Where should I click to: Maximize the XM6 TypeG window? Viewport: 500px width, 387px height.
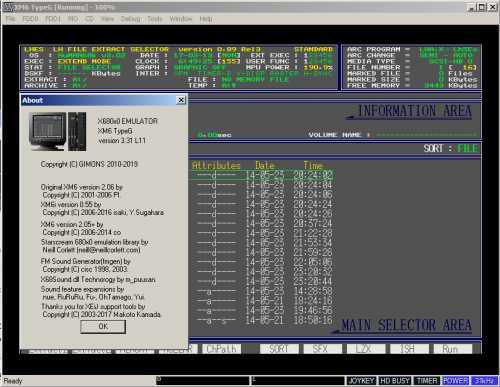tap(482, 7)
